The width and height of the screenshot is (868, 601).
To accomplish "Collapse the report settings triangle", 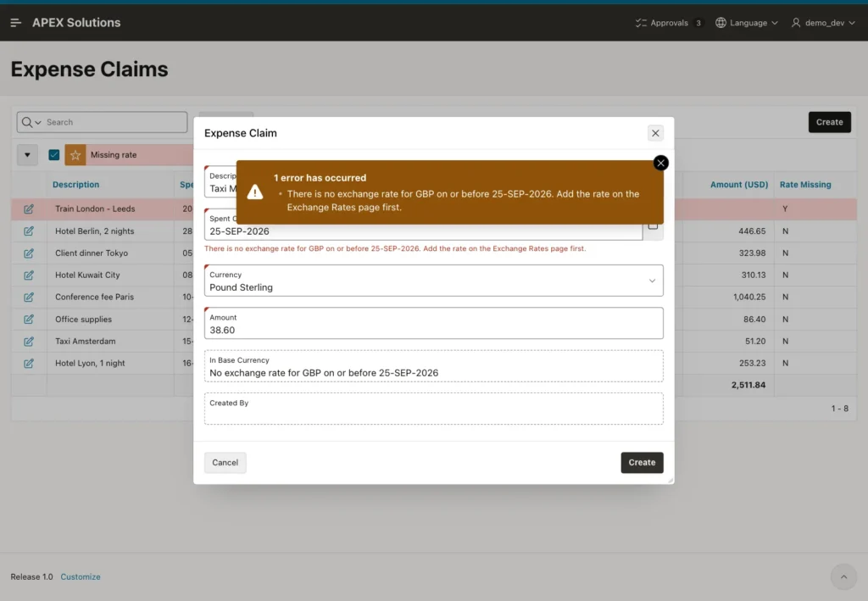I will (27, 155).
